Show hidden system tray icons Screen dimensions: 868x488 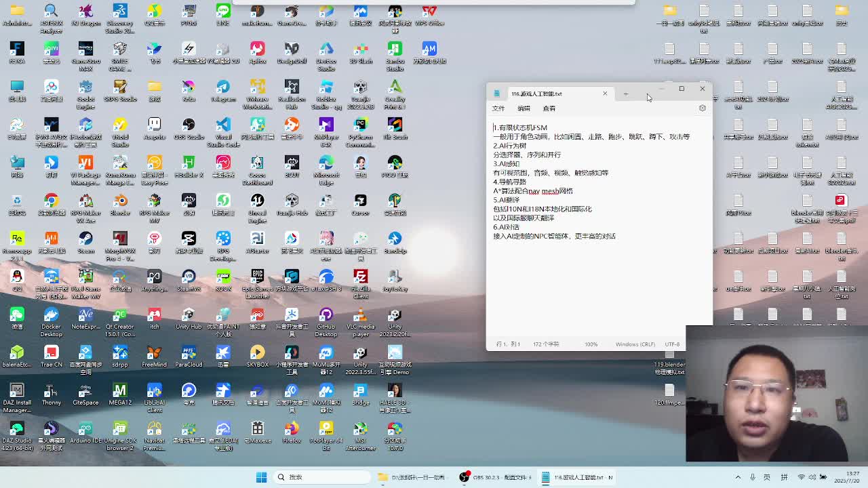(x=738, y=477)
